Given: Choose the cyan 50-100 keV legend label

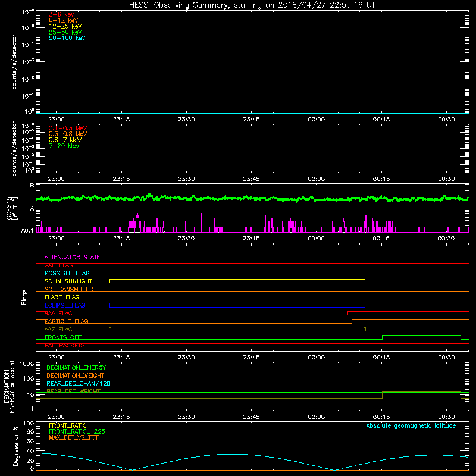Looking at the screenshot, I should [67, 38].
